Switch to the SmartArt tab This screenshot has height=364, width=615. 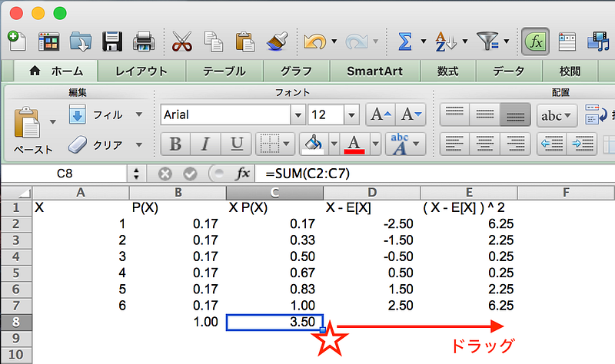point(375,71)
